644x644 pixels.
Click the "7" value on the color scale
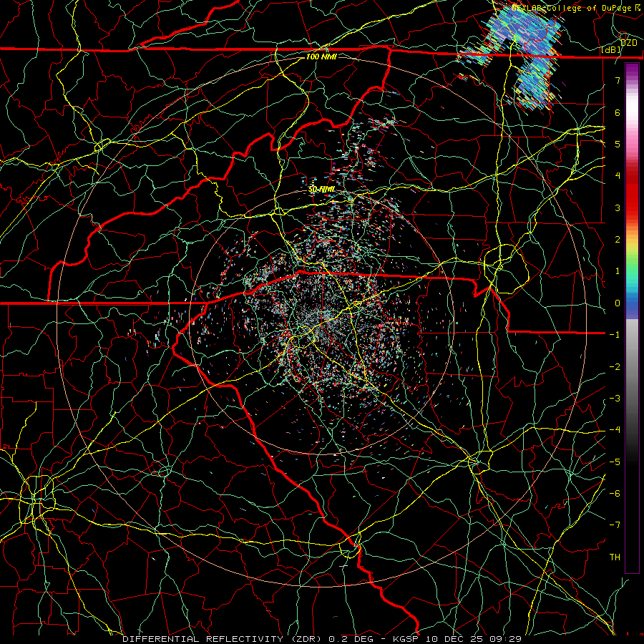618,80
